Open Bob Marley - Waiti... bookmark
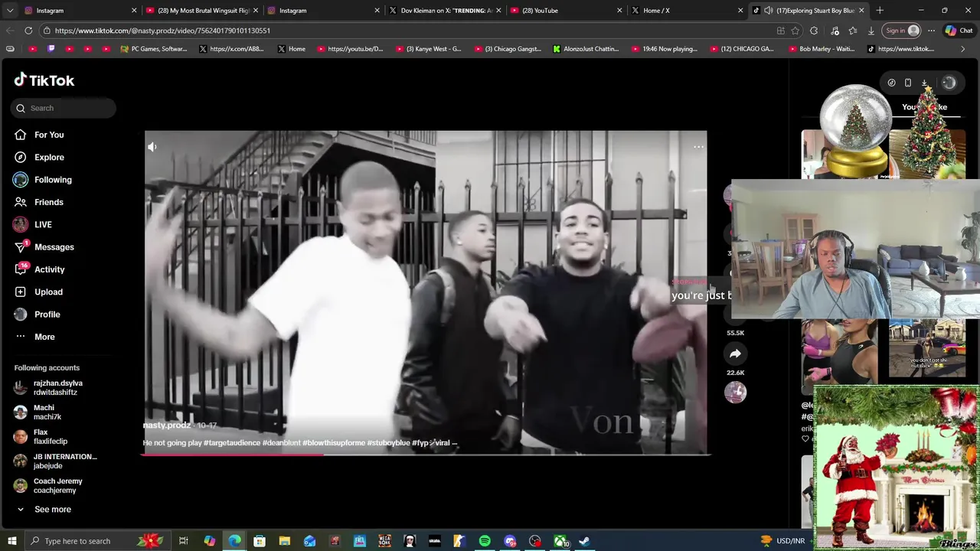 [x=820, y=49]
